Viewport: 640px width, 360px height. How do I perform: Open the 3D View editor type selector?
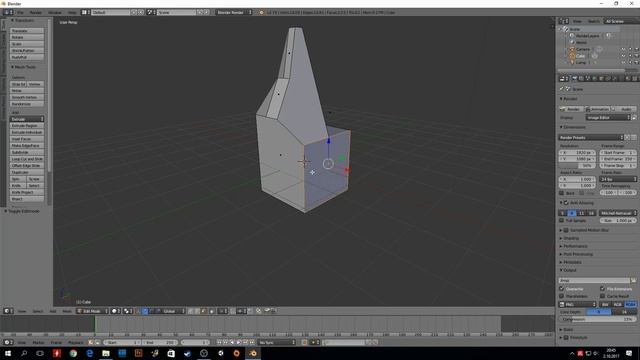click(x=8, y=311)
